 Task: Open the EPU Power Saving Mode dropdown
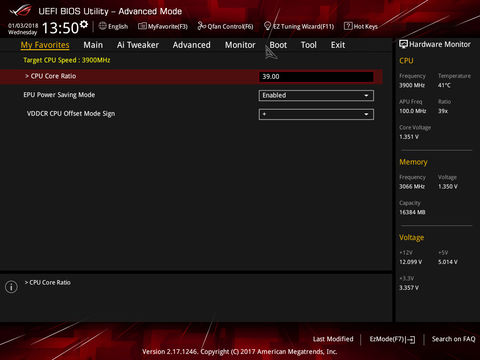coord(316,96)
